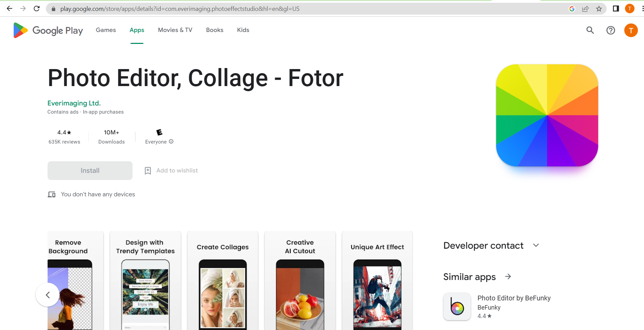Click the devices icon beside no devices message
Screen dimensions: 644x330
(52, 194)
